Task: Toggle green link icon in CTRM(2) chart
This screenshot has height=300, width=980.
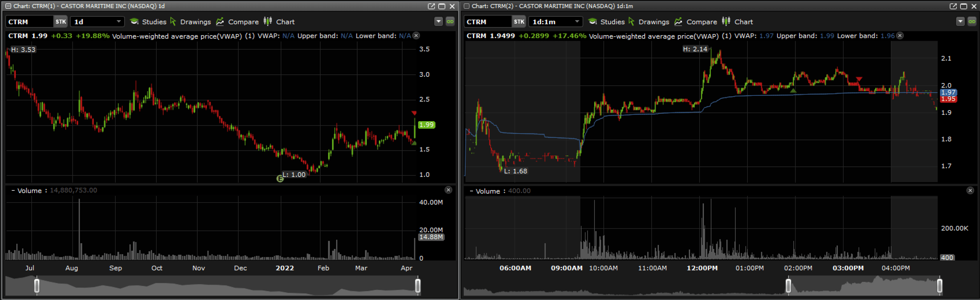Action: pos(972,22)
